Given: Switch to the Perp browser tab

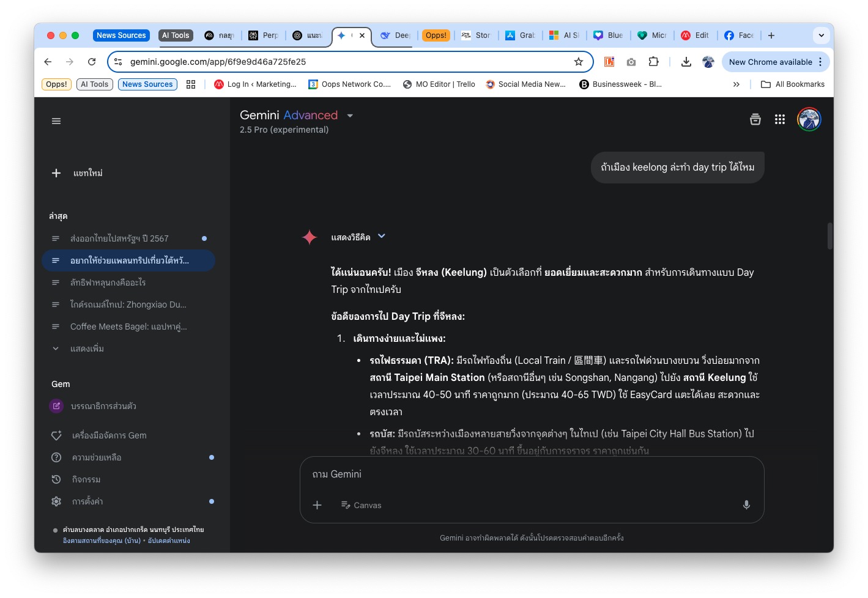Looking at the screenshot, I should pyautogui.click(x=264, y=35).
